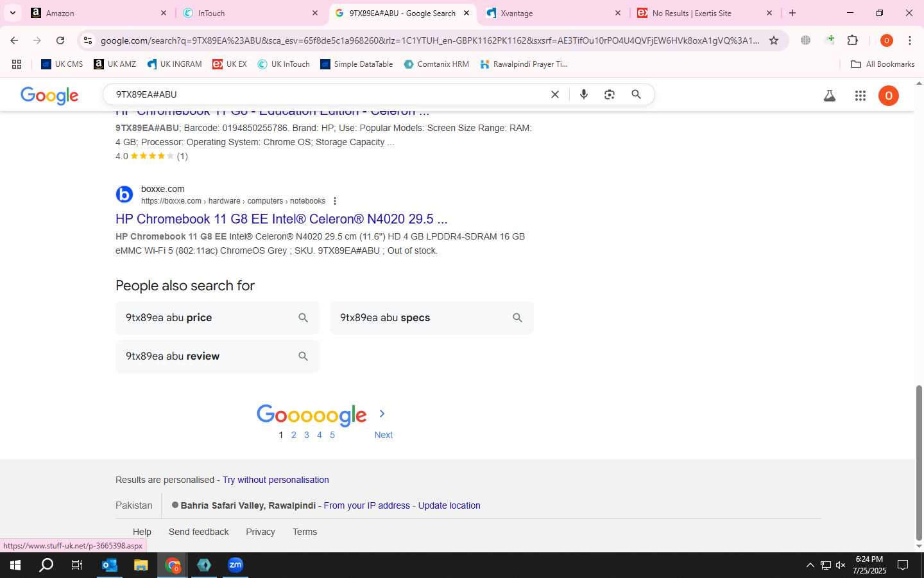This screenshot has height=578, width=924.
Task: Click the boxxe.com site favicon
Action: point(124,194)
